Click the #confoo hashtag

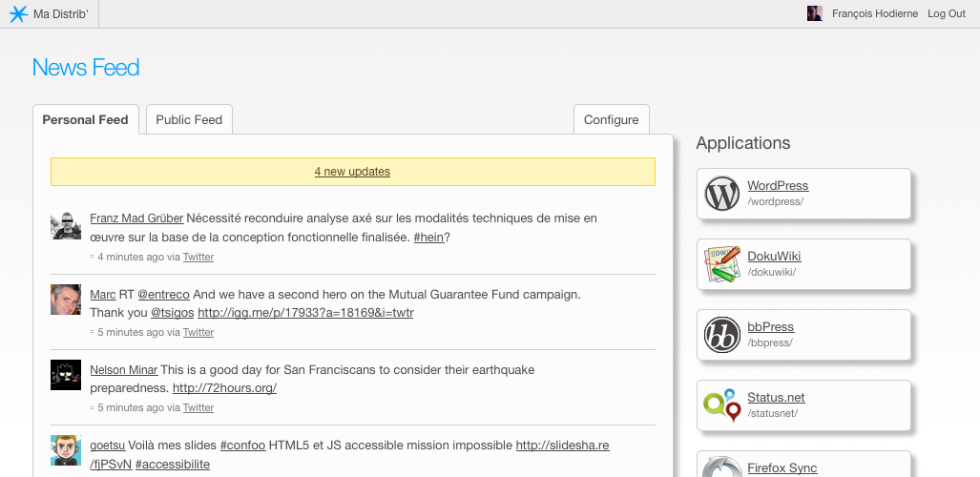tap(242, 446)
